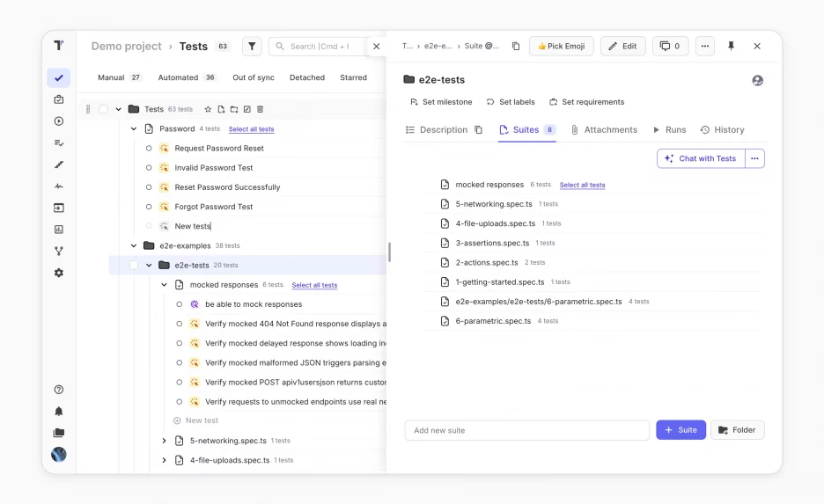This screenshot has height=504, width=824.
Task: Select radio for Forgot Password Test
Action: point(149,207)
